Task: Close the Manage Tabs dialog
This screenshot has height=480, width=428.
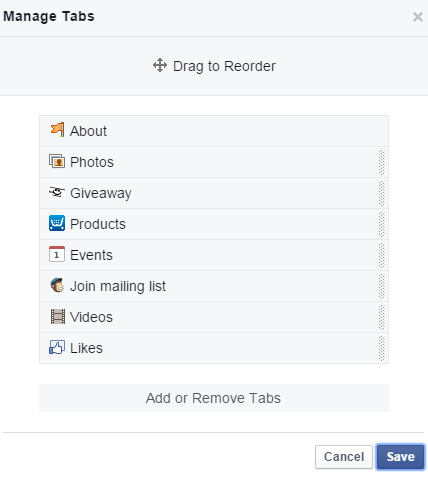Action: point(418,17)
